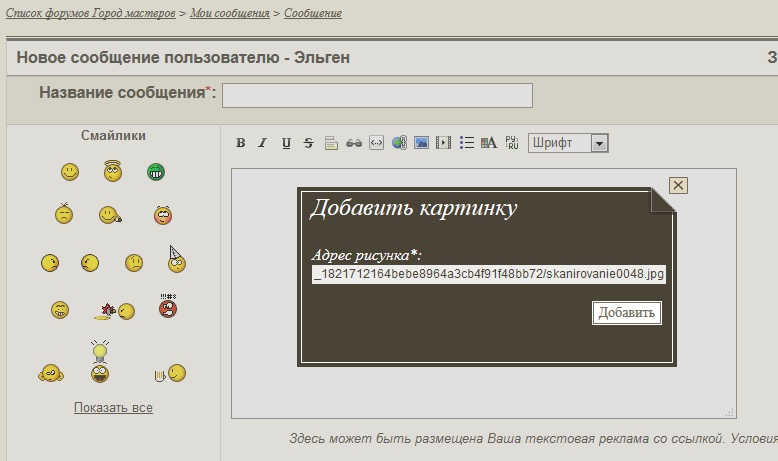
Task: Insert a code block with the brackets icon
Action: click(x=377, y=143)
